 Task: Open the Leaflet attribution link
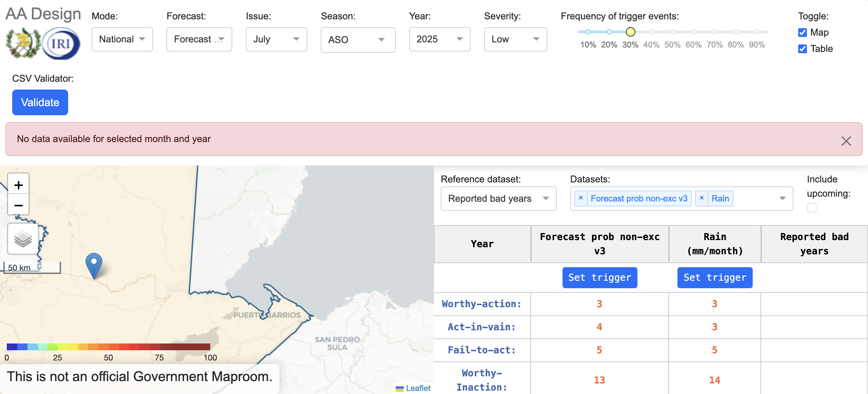click(x=418, y=388)
